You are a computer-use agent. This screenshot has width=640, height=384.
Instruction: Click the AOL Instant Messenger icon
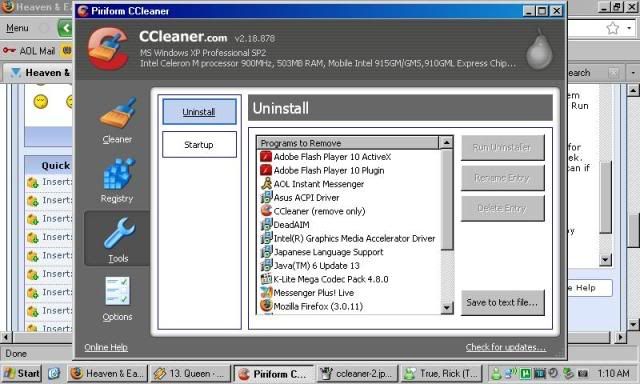pos(266,184)
